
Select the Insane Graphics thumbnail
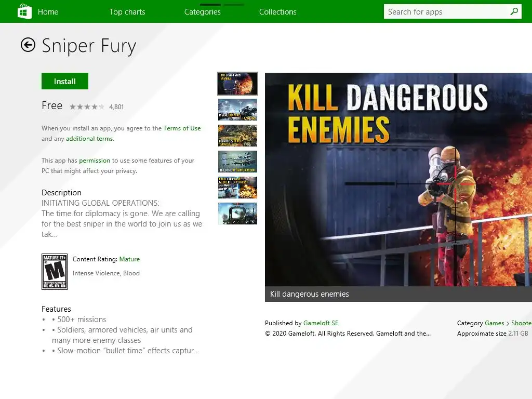[x=237, y=110]
